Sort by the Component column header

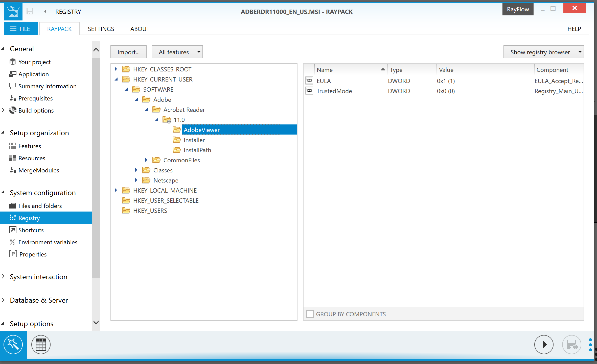(x=559, y=70)
